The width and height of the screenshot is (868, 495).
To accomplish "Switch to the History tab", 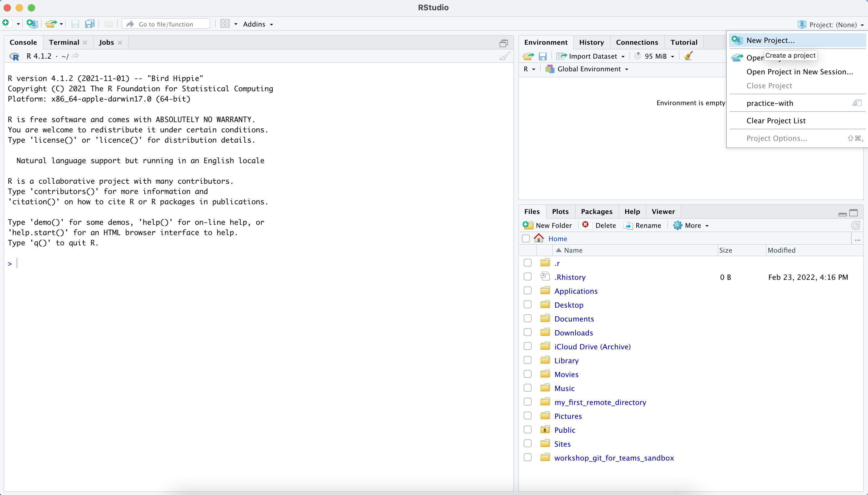I will pyautogui.click(x=591, y=42).
